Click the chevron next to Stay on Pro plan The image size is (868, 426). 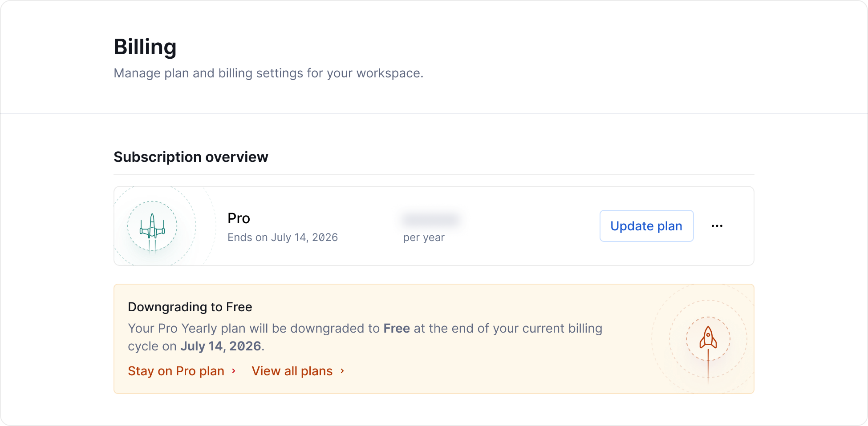click(x=234, y=371)
